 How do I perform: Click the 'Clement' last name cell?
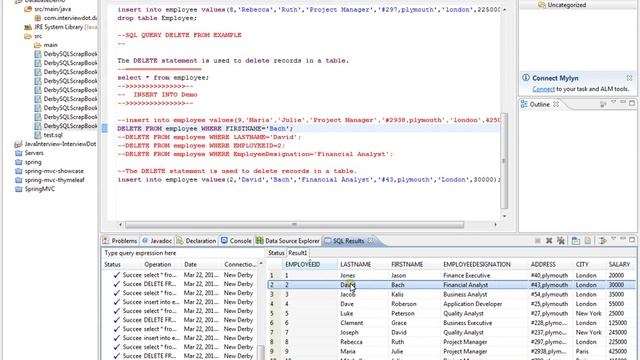click(363, 323)
